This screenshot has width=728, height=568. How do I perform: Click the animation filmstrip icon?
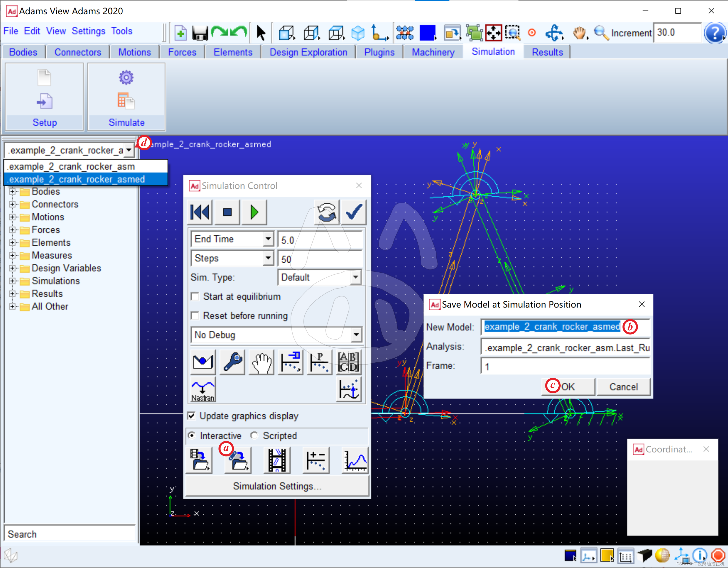tap(277, 461)
